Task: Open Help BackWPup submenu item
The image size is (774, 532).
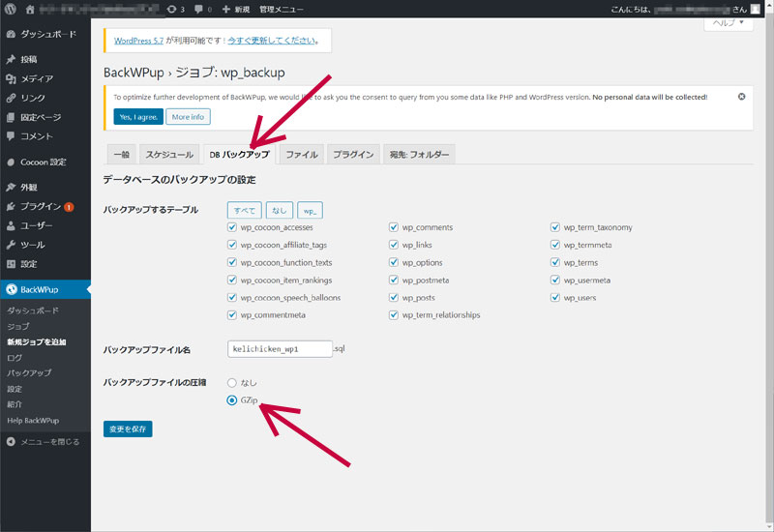Action: coord(33,421)
